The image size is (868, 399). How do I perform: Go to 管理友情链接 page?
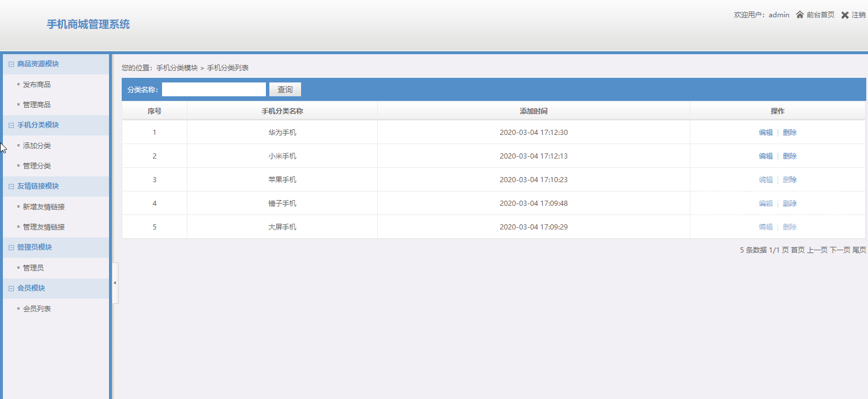coord(44,227)
